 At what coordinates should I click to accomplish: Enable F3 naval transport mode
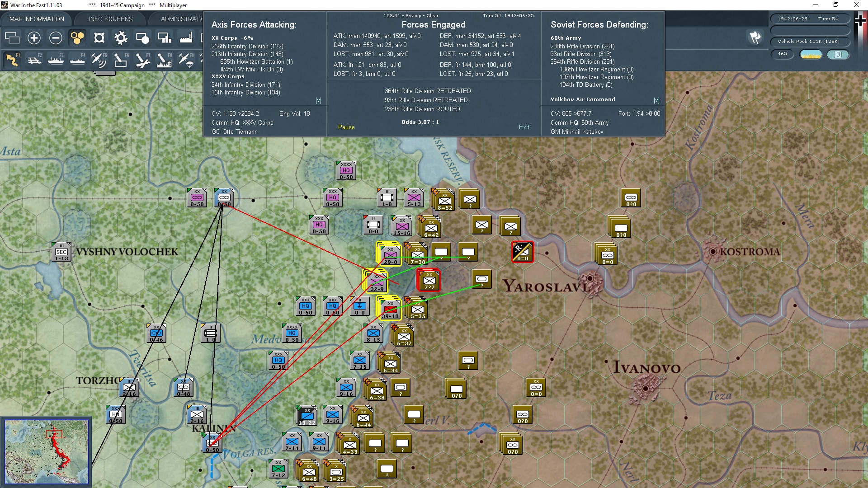56,60
